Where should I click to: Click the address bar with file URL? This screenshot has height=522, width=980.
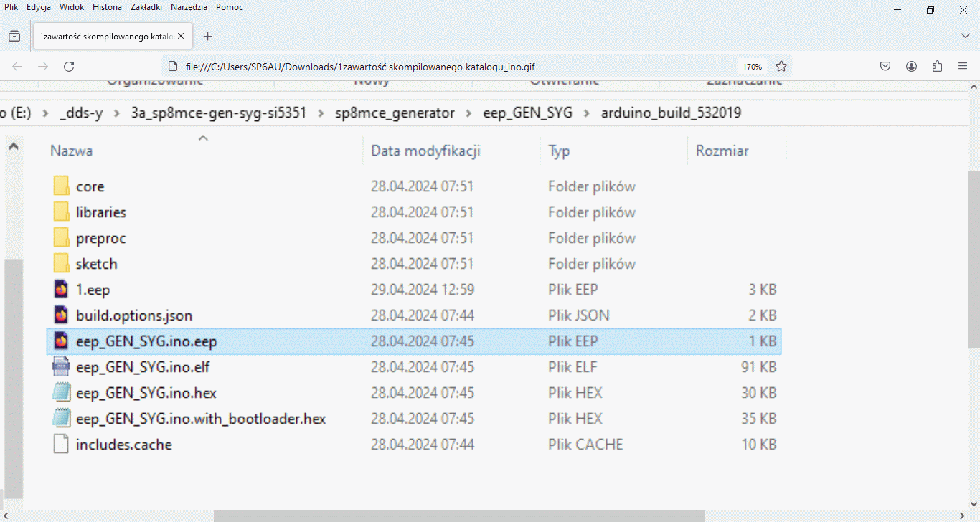(x=452, y=67)
